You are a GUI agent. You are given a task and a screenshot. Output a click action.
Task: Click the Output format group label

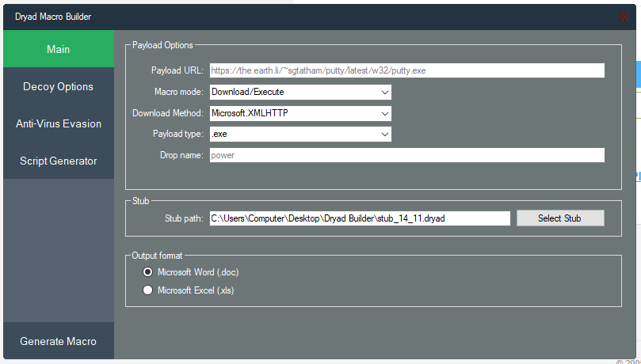(157, 256)
